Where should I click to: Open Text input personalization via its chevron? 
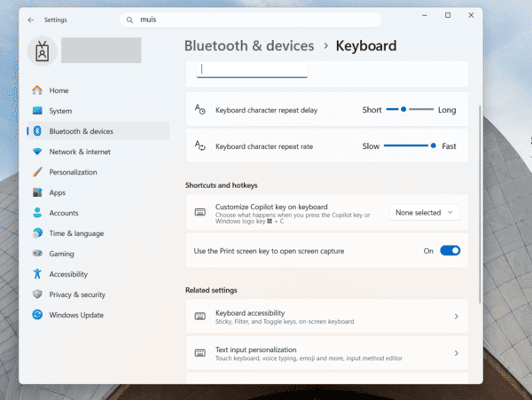pyautogui.click(x=457, y=353)
